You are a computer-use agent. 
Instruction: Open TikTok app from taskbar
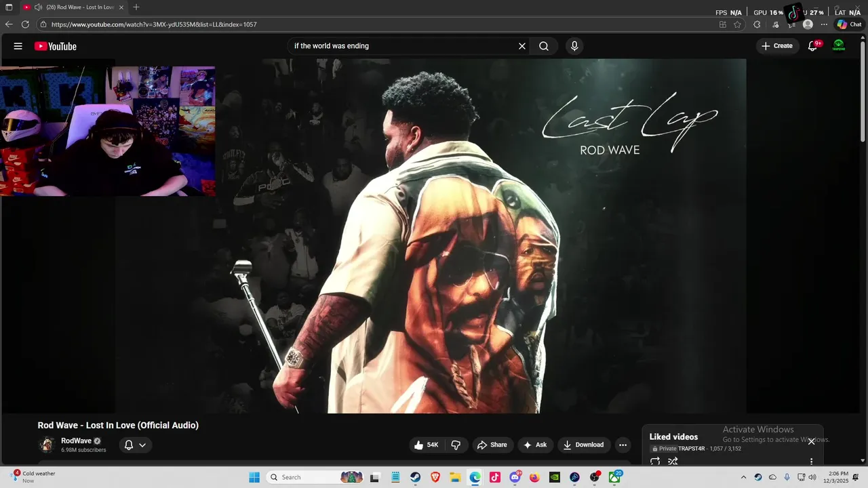coord(495,477)
